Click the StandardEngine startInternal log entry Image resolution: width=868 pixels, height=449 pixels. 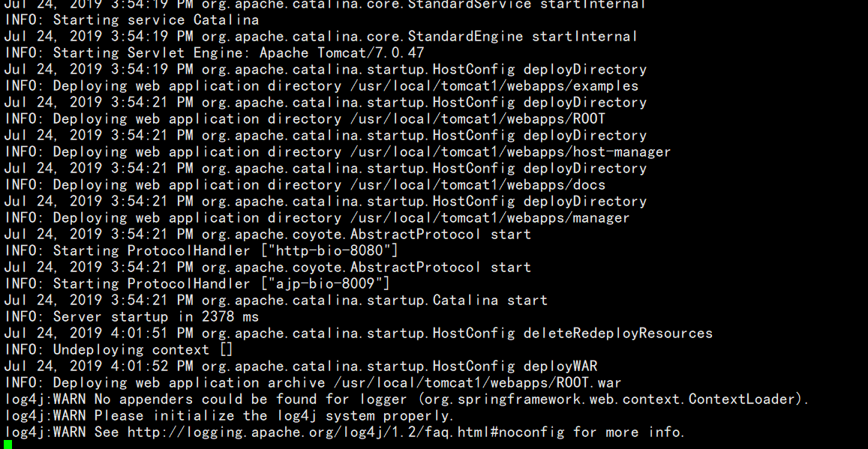coord(321,37)
